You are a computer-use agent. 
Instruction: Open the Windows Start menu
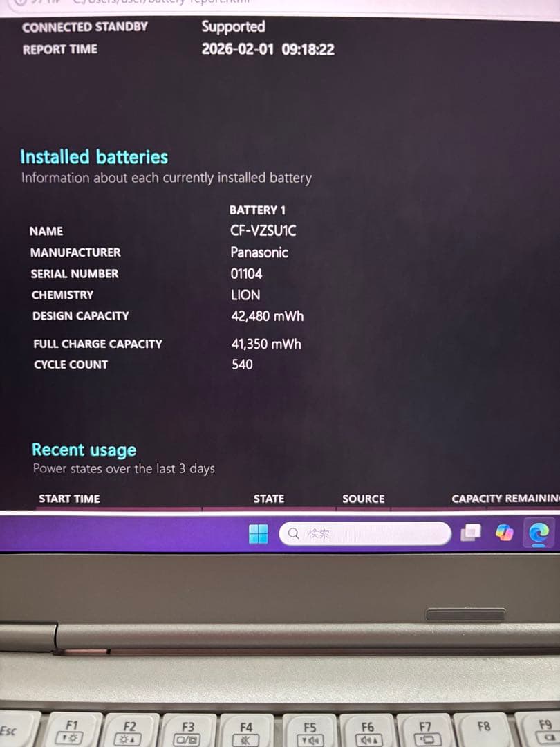tap(259, 533)
